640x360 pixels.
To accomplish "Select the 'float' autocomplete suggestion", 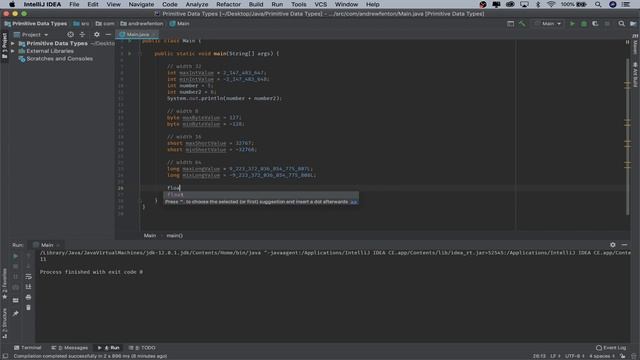I will tap(261, 195).
